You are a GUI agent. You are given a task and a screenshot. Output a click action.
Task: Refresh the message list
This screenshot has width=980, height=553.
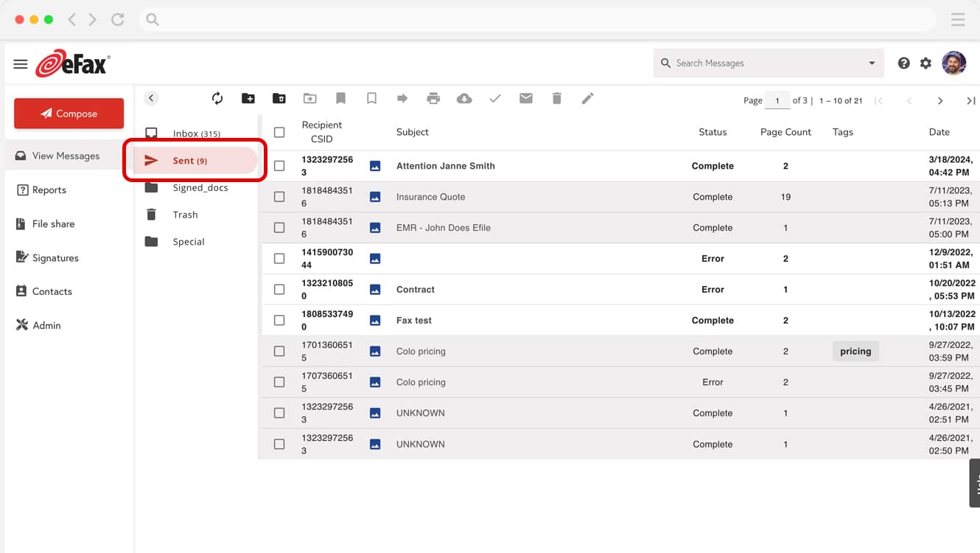pos(217,97)
